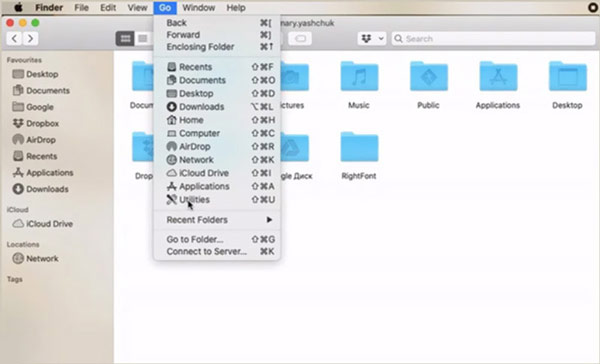Screen dimensions: 600x364
Task: Select the Applications folder icon in window
Action: point(498,76)
